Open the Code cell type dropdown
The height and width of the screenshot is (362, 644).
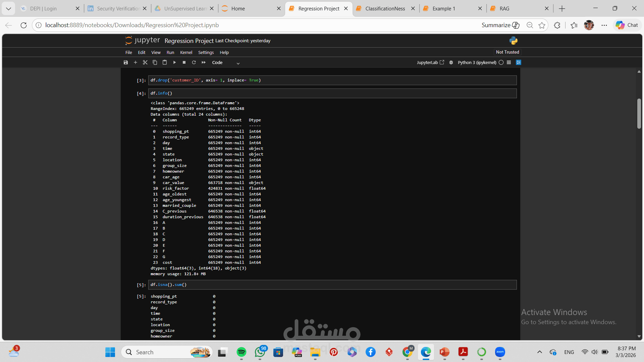[226, 63]
